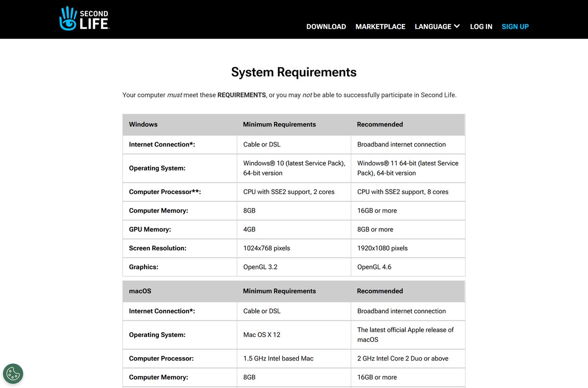Click Windows 8GB computer memory minimum cell
Viewport: 588px width, 388px height.
pos(294,211)
